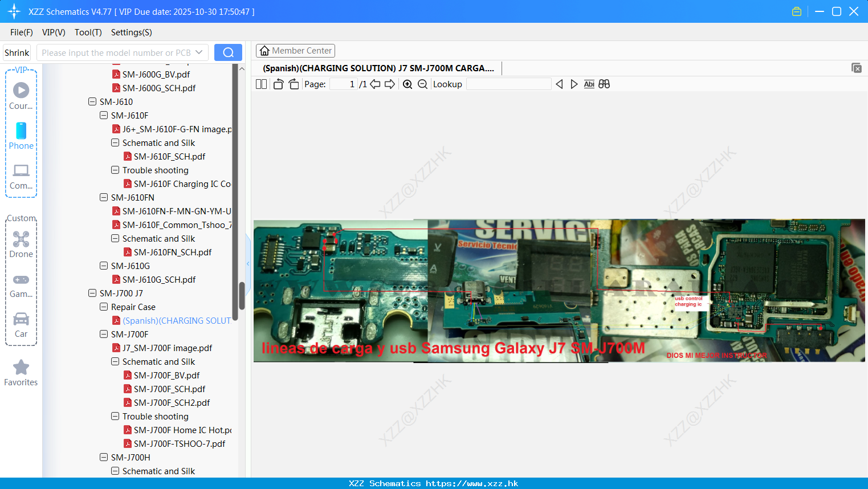
Task: Open SM-J610G_SCH.pdf file
Action: 153,279
